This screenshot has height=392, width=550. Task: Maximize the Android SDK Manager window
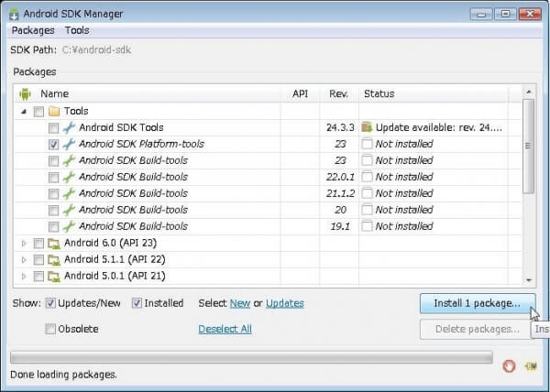click(x=505, y=15)
